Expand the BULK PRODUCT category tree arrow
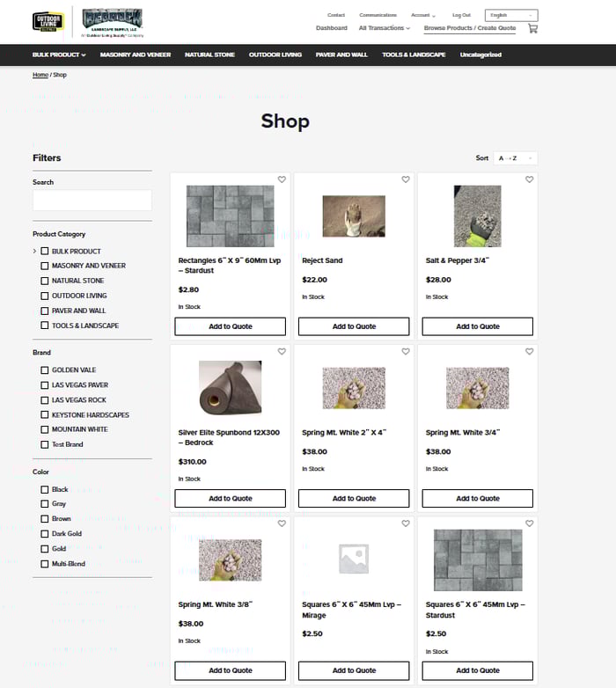Image resolution: width=616 pixels, height=688 pixels. coord(34,252)
